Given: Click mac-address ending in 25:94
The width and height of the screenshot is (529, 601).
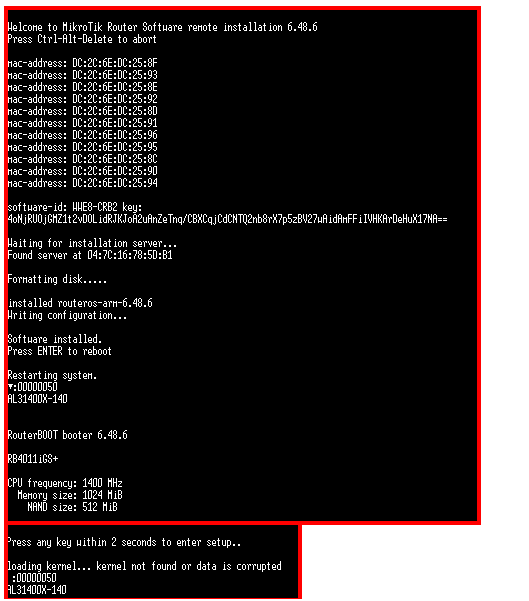Looking at the screenshot, I should 82,183.
